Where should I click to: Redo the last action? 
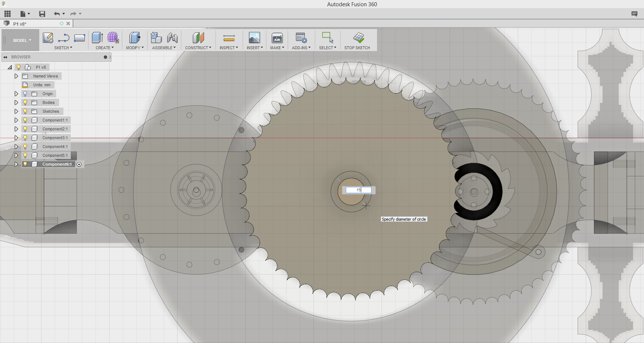pos(73,14)
